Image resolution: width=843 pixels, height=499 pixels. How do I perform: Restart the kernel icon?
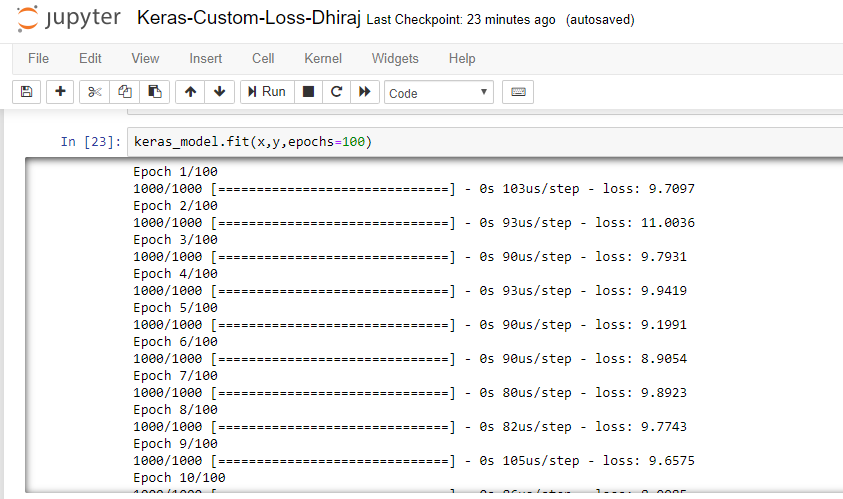[337, 92]
